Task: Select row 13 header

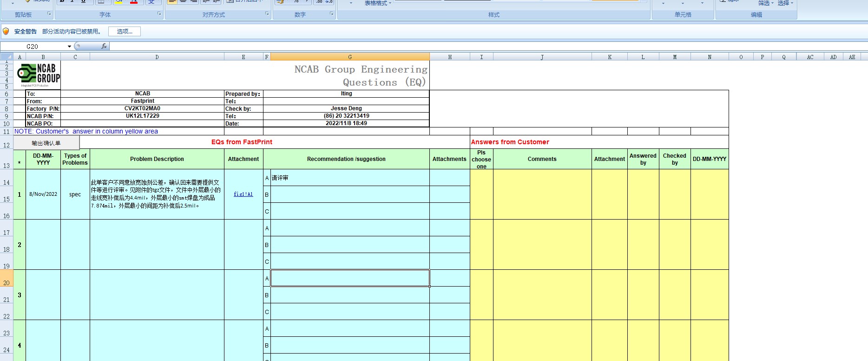Action: [x=7, y=159]
